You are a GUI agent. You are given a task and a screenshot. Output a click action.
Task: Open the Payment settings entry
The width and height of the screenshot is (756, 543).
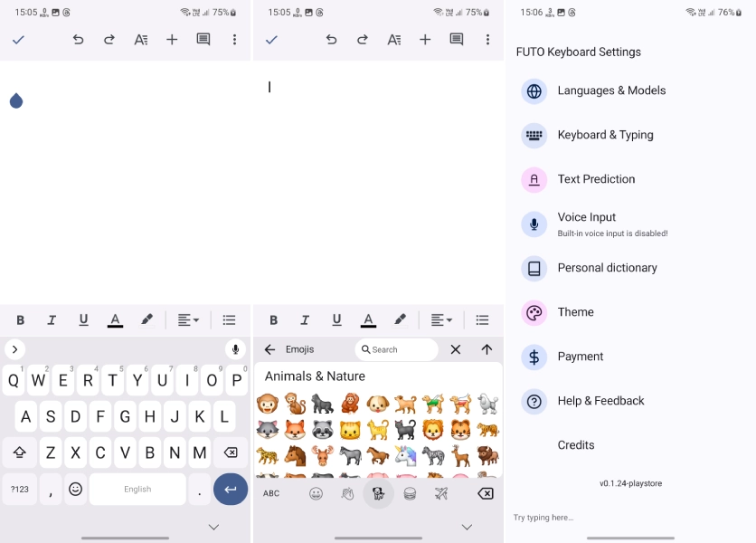coord(630,357)
